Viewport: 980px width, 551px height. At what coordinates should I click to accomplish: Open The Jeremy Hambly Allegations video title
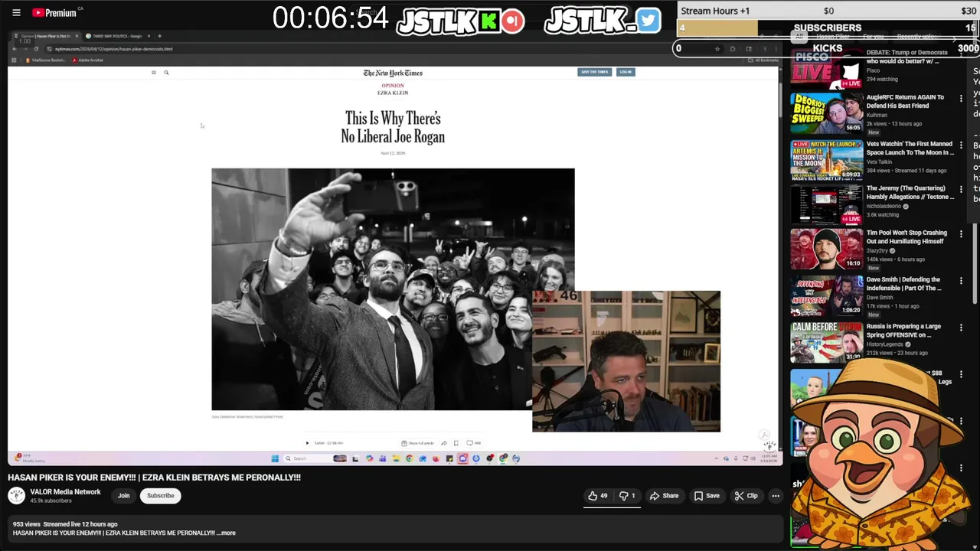pos(910,192)
